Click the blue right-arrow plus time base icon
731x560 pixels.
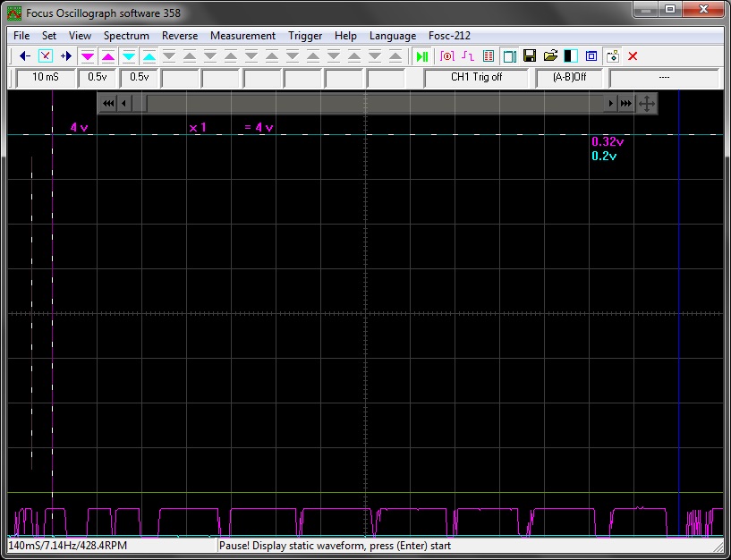pyautogui.click(x=65, y=56)
